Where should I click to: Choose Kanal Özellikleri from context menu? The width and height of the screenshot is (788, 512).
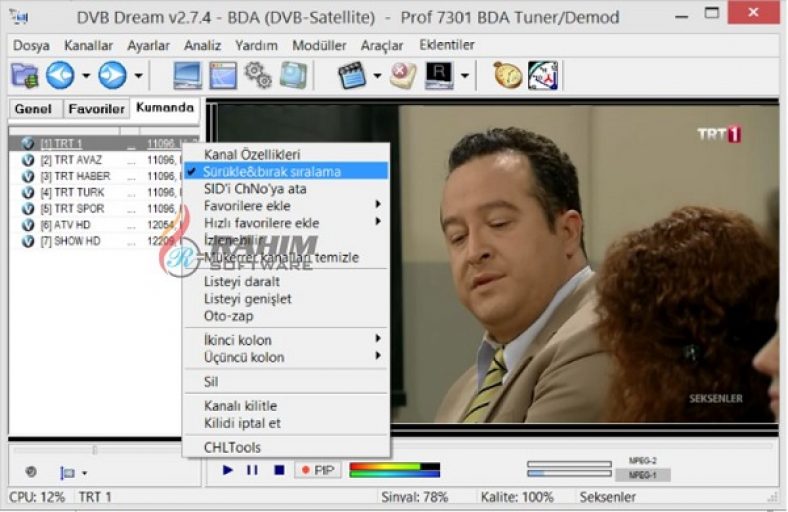pyautogui.click(x=286, y=154)
